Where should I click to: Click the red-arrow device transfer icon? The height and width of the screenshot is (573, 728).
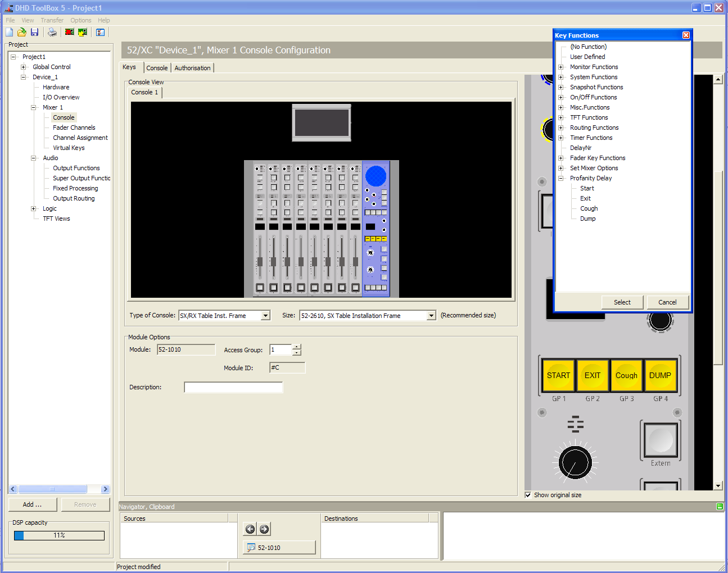tap(69, 32)
